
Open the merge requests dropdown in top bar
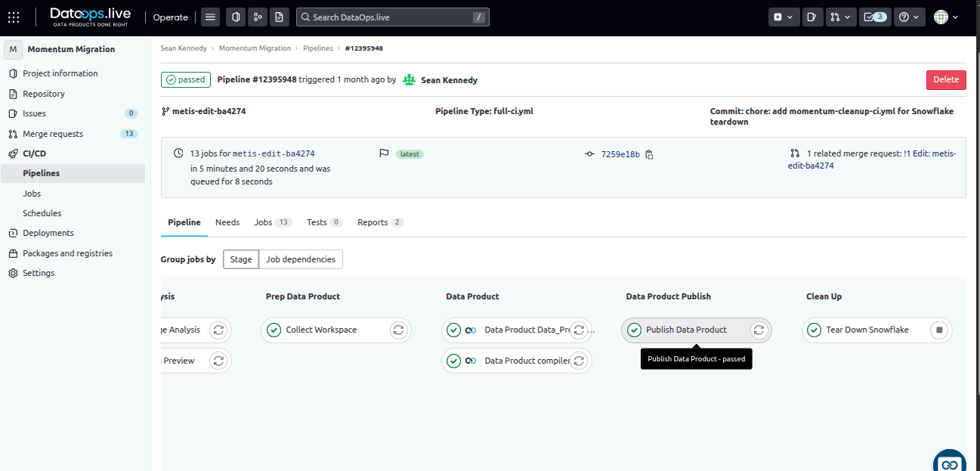[x=839, y=17]
